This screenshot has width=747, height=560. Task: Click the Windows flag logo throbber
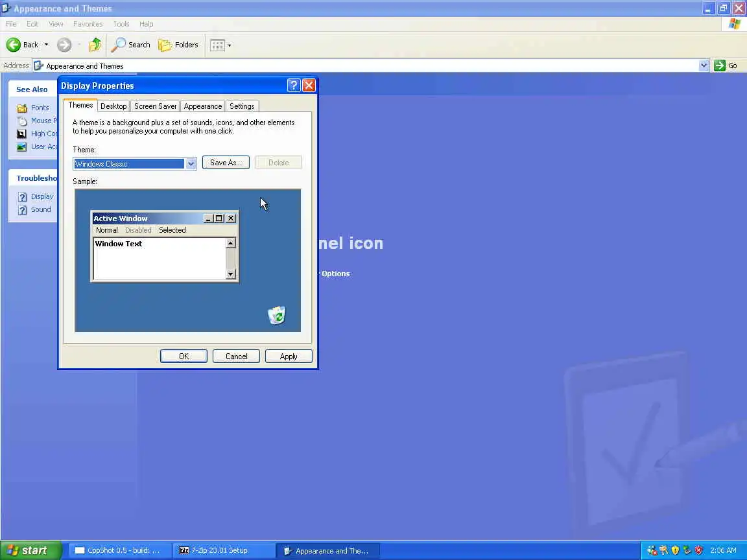pyautogui.click(x=735, y=24)
